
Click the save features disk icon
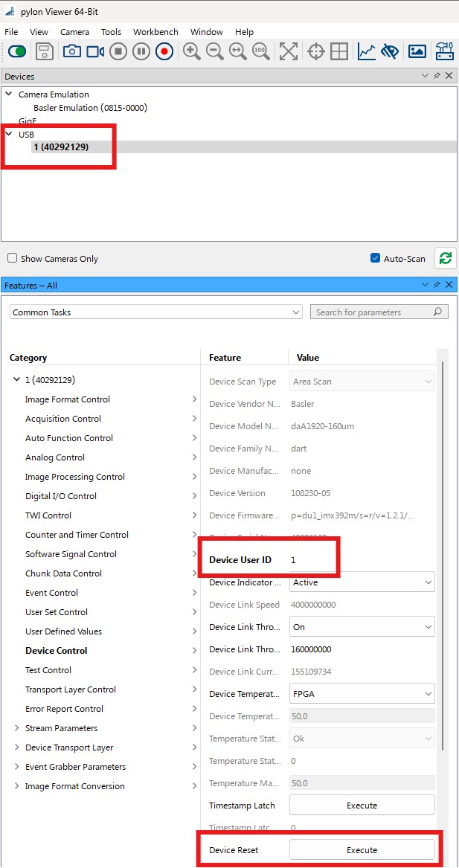tap(45, 52)
